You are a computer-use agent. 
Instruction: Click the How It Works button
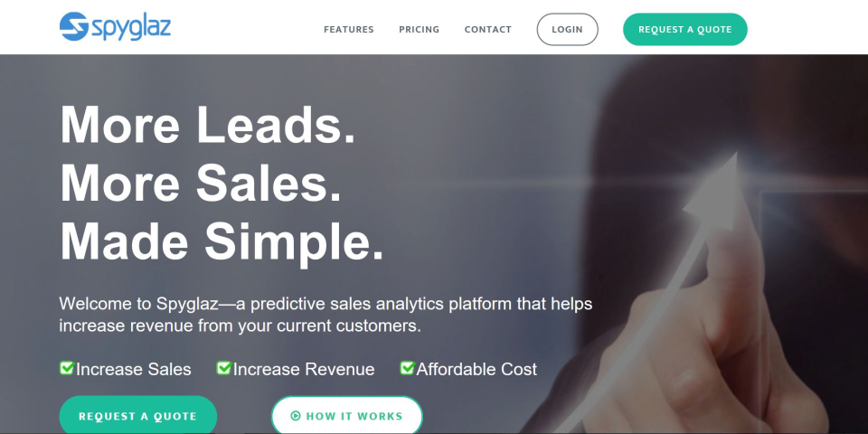click(346, 416)
